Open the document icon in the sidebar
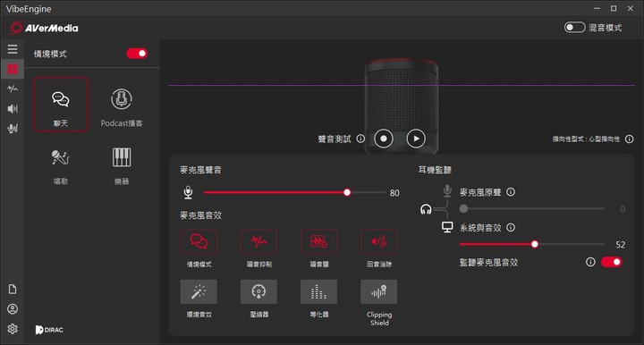This screenshot has height=345, width=644. [13, 290]
